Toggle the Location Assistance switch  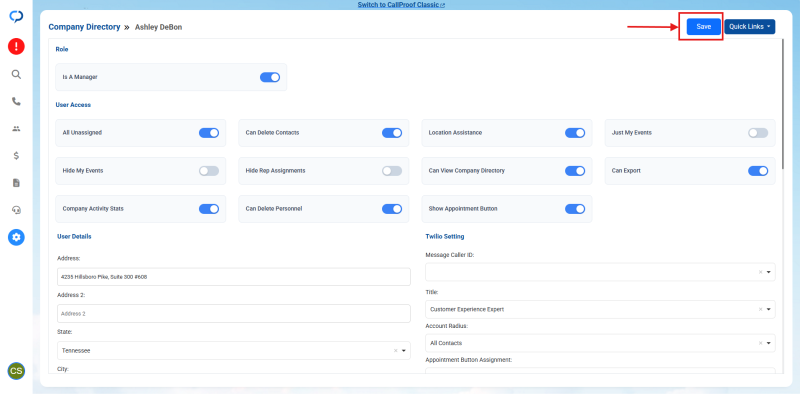(574, 133)
